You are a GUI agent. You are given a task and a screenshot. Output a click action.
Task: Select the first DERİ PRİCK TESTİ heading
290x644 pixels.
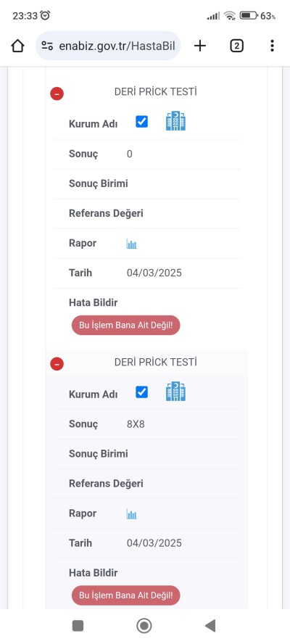click(156, 92)
